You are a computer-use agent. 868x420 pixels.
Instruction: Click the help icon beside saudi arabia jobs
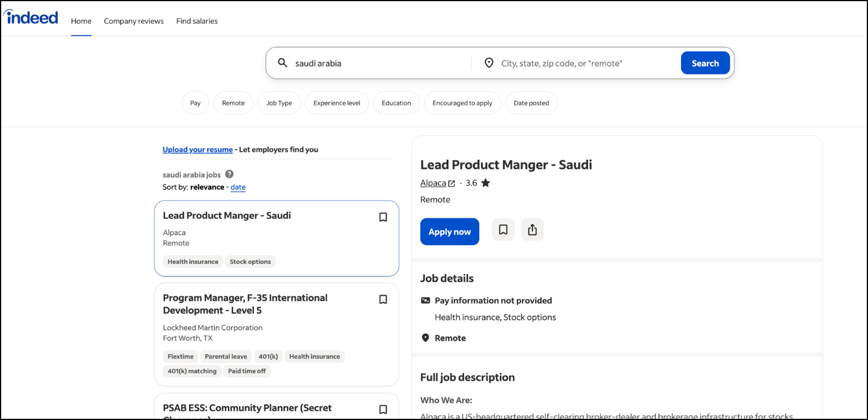(x=229, y=174)
